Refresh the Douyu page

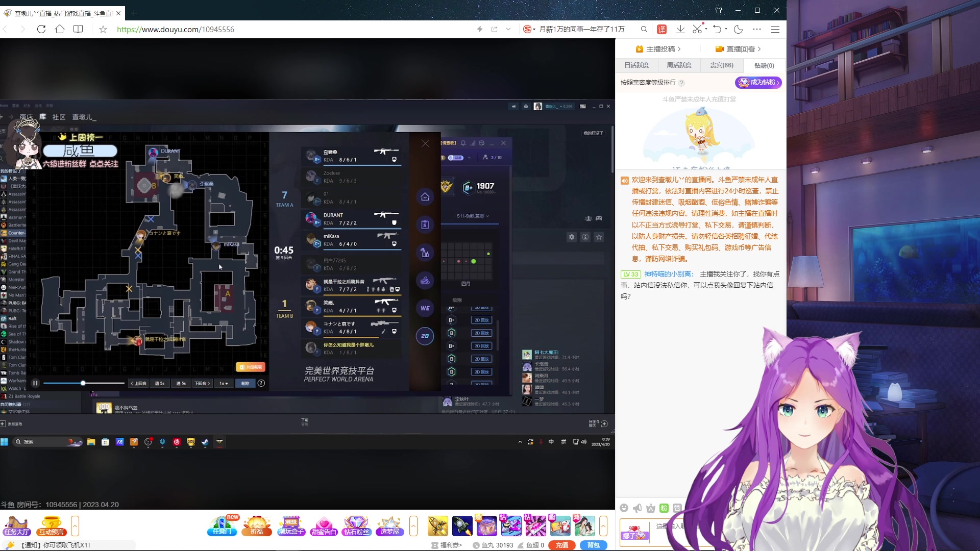coord(41,29)
